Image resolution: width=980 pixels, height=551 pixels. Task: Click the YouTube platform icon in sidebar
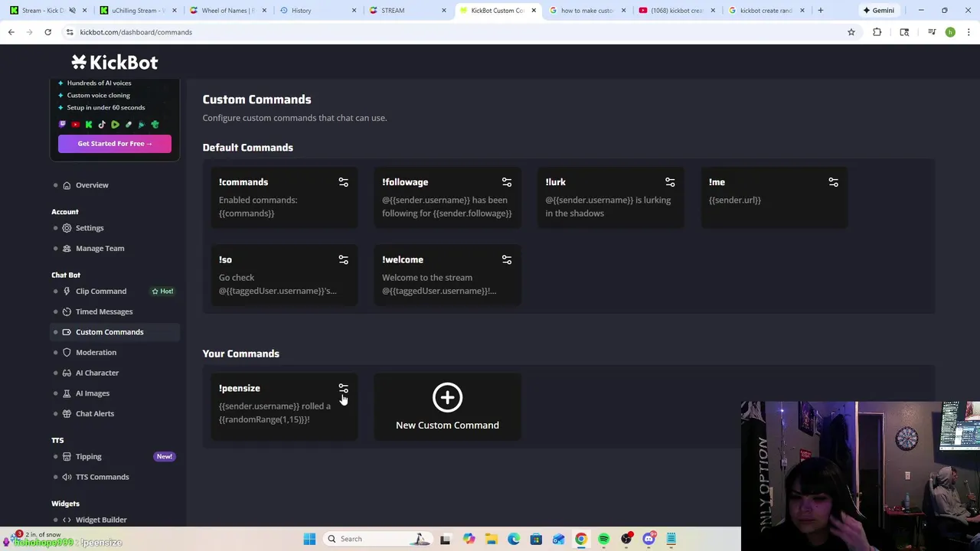pyautogui.click(x=75, y=125)
